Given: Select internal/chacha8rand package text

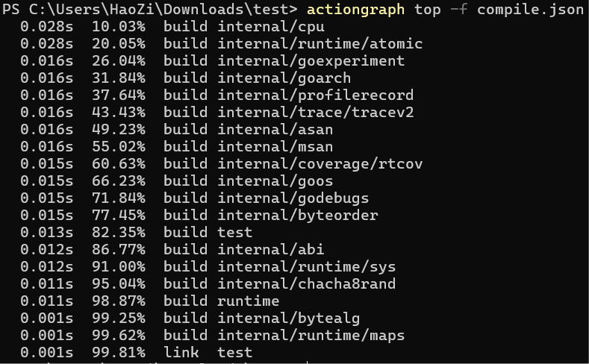Looking at the screenshot, I should click(x=307, y=284).
